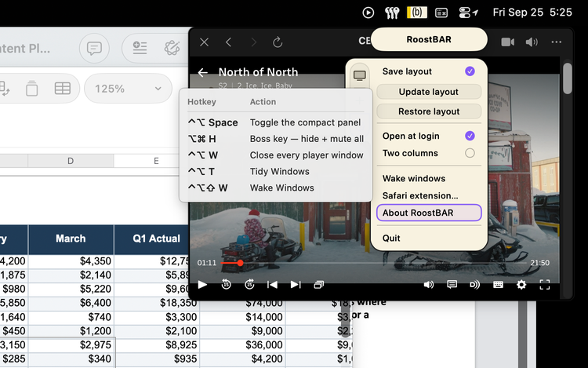Click the table grid icon in spreadsheet toolbar
Image resolution: width=588 pixels, height=368 pixels.
click(x=62, y=89)
